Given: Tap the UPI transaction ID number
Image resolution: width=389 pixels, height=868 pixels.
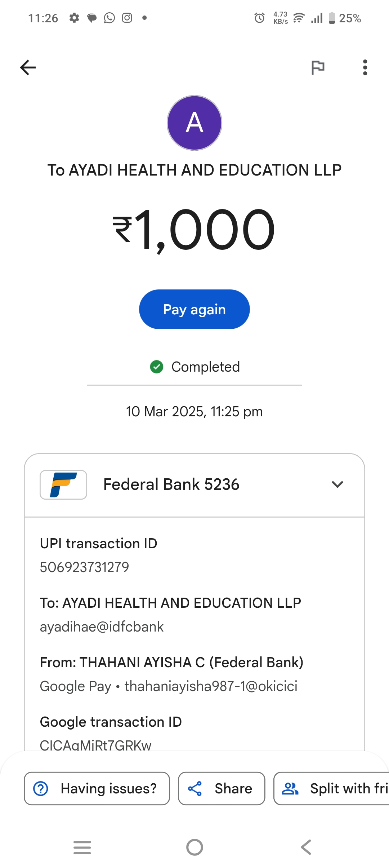Looking at the screenshot, I should [84, 567].
